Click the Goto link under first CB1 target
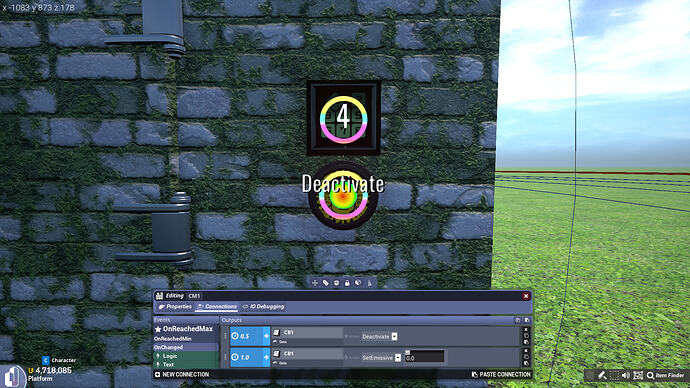Screen dimensions: 690x388 coord(280,342)
